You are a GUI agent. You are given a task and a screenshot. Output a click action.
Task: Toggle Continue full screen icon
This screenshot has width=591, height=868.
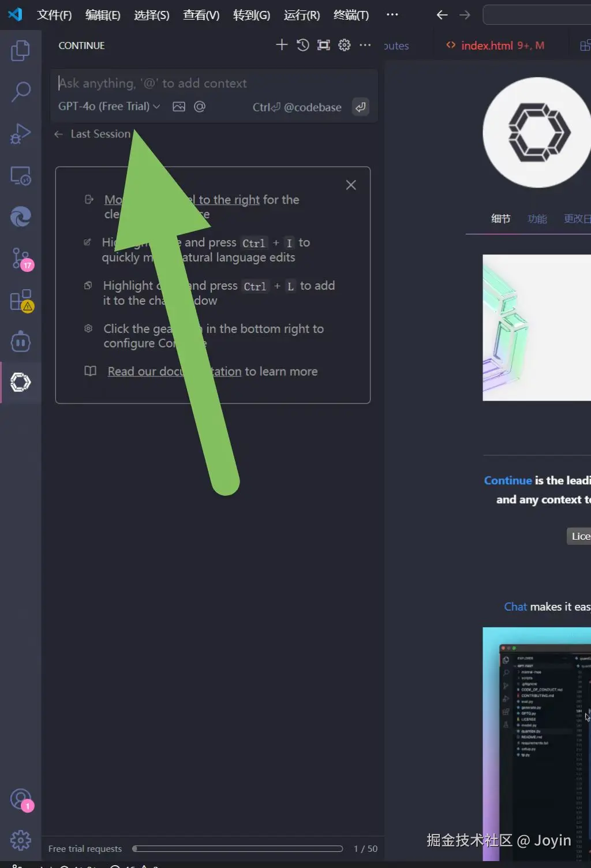324,45
